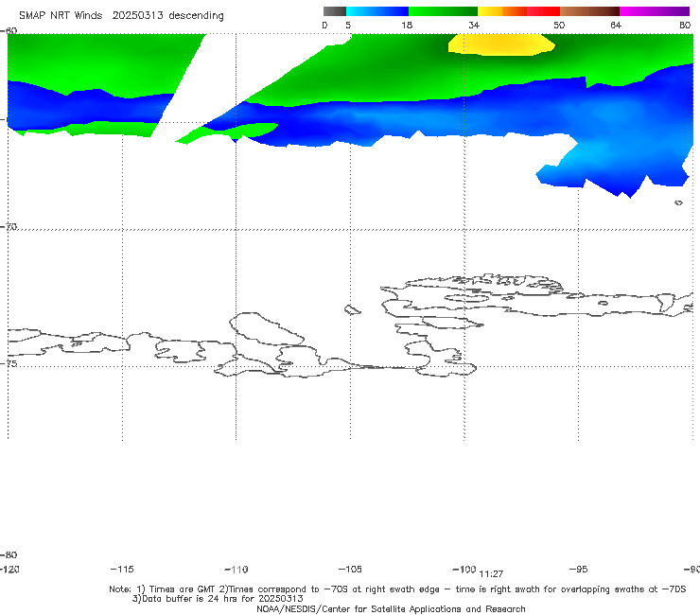Click the longitude label -110
The image size is (700, 615).
(236, 570)
